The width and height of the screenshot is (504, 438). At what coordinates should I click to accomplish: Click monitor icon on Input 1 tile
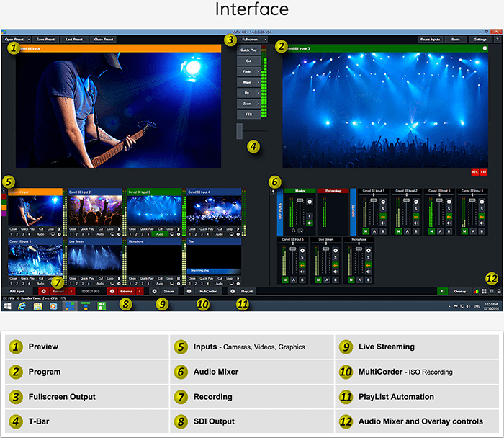[x=53, y=234]
